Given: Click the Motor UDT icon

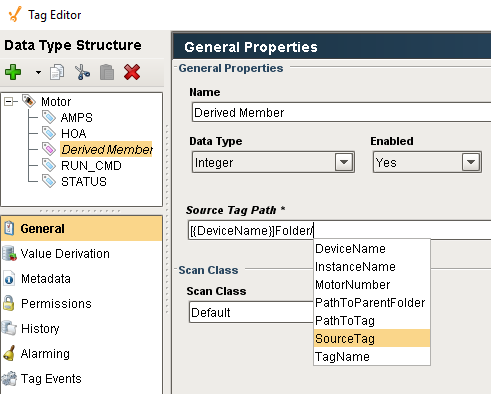Looking at the screenshot, I should tap(29, 101).
